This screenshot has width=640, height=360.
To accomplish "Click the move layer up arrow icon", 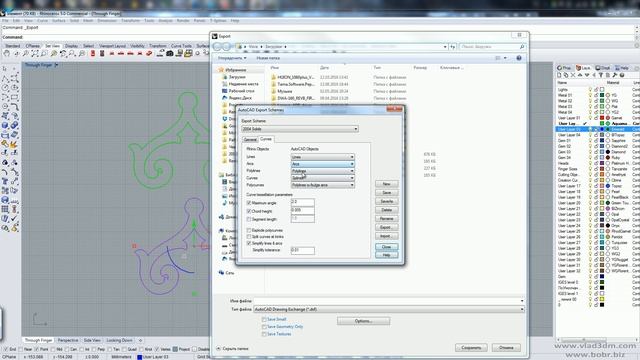I will [x=580, y=75].
